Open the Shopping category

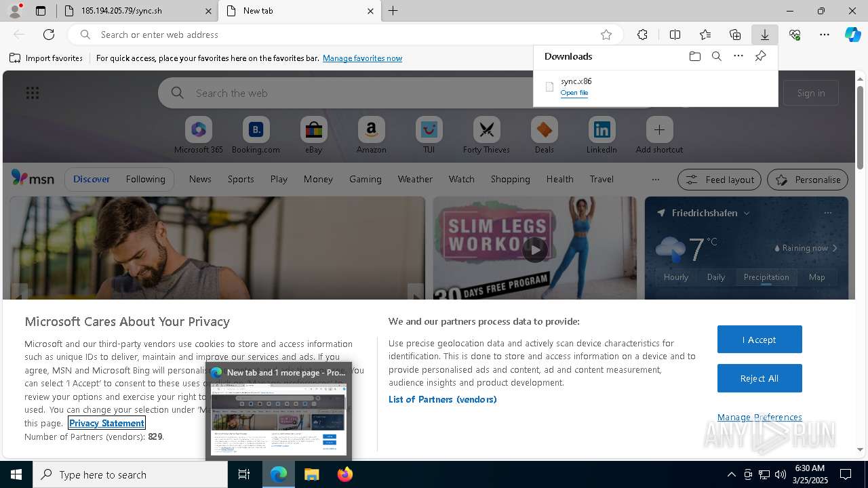[510, 179]
